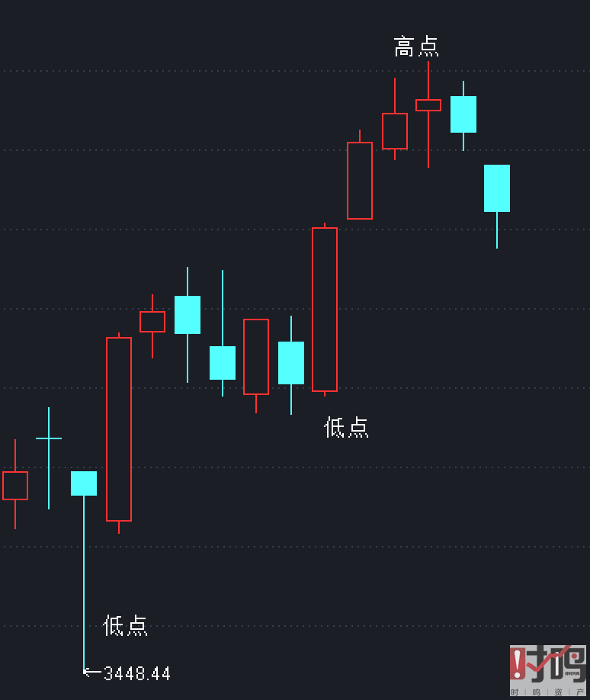Viewport: 590px width, 700px height.
Task: Click the cyan candle just left of the middle 低点
Action: click(291, 363)
